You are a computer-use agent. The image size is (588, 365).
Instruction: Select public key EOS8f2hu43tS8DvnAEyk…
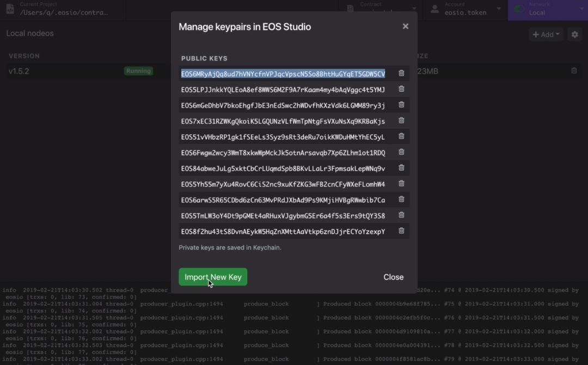[283, 231]
